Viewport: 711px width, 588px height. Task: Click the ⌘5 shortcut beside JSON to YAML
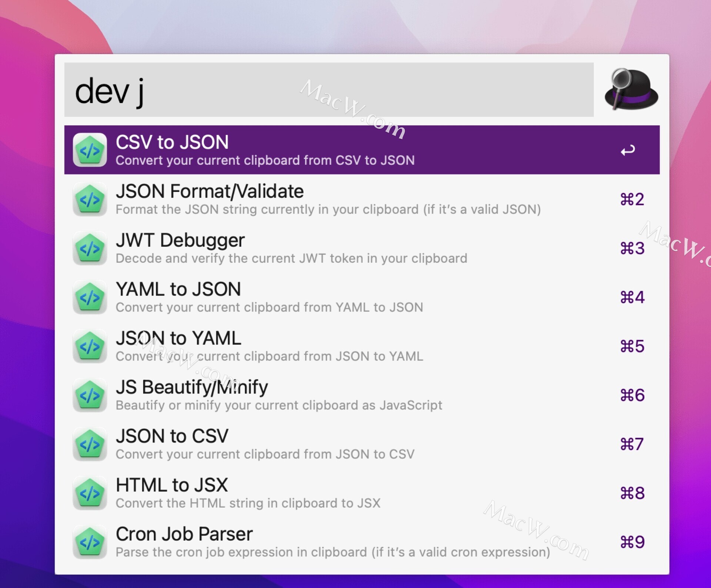point(632,346)
